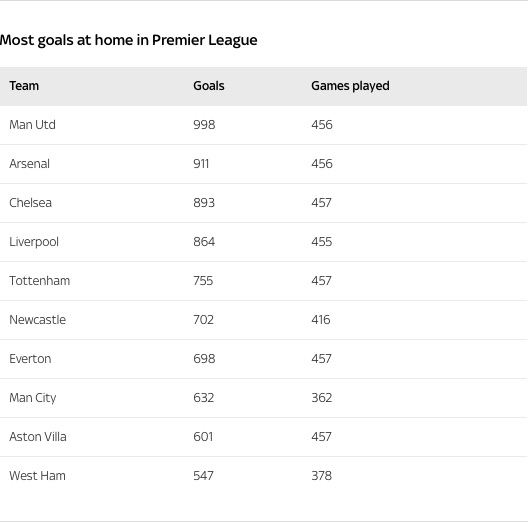
Task: Click Liverpool's 864 goals value
Action: point(204,242)
